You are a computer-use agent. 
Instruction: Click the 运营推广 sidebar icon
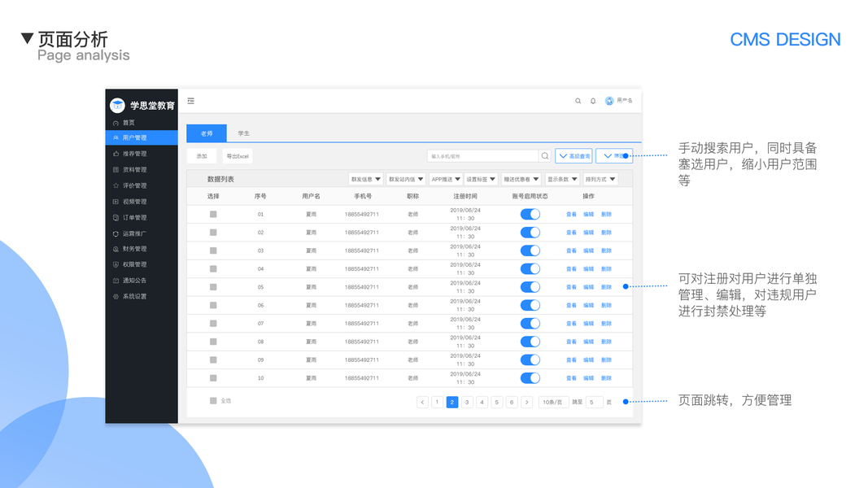pyautogui.click(x=116, y=234)
